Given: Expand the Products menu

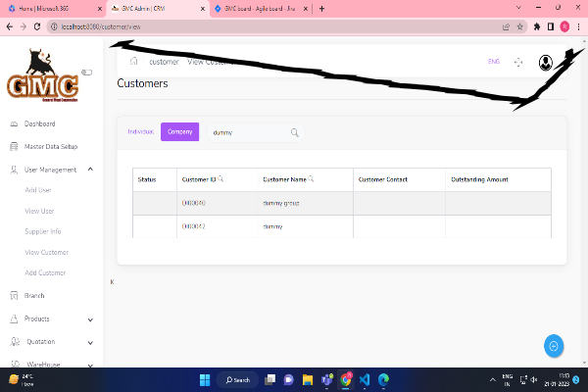Looking at the screenshot, I should coord(90,318).
